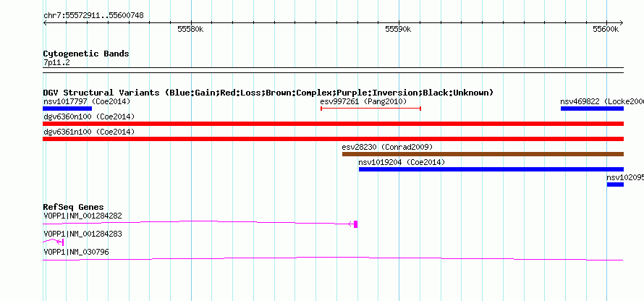Click the left arrowhead of the ruler
The height and width of the screenshot is (301, 644).
point(45,23)
